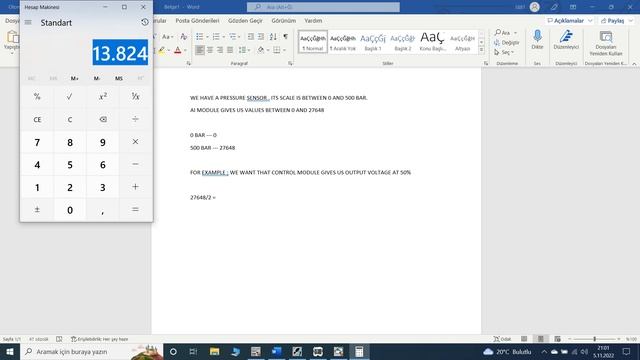Toggle left text alignment

pyautogui.click(x=200, y=50)
